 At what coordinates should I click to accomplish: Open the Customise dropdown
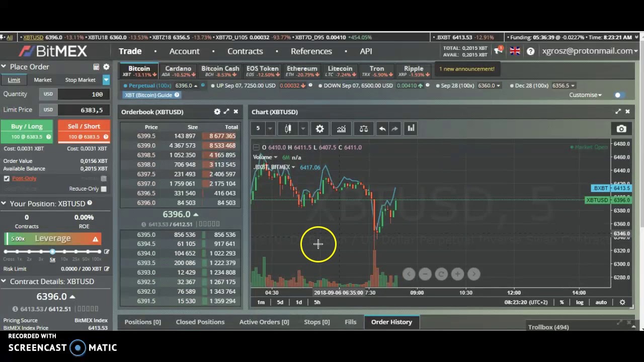click(585, 95)
